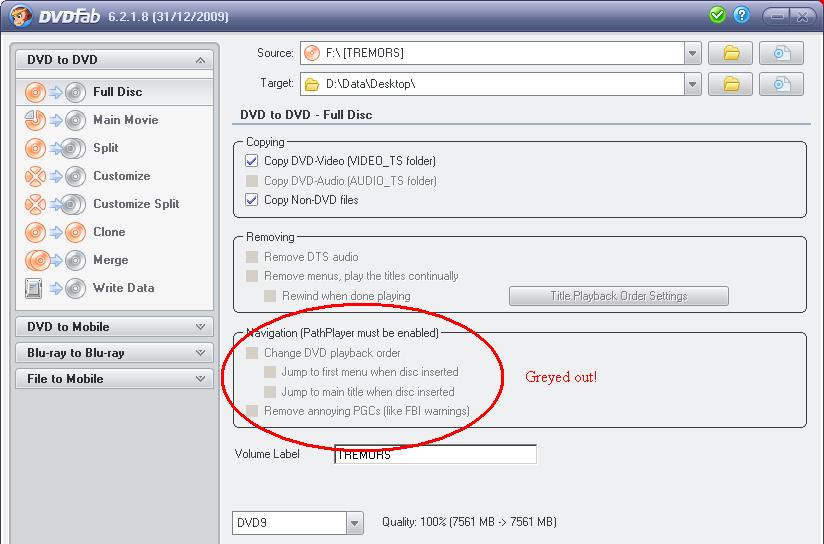The image size is (824, 544).
Task: Click in the Volume Label field
Action: (x=435, y=455)
